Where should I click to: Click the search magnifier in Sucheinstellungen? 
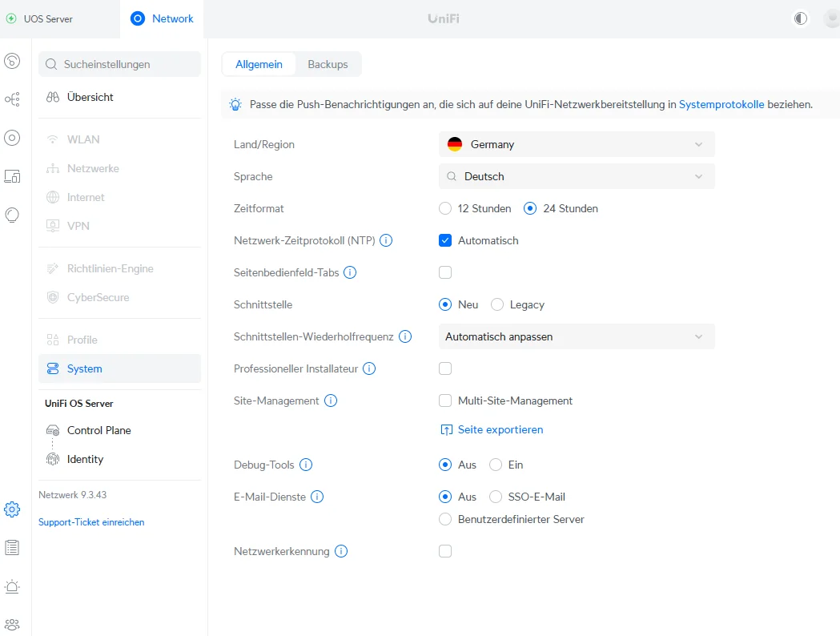coord(51,64)
